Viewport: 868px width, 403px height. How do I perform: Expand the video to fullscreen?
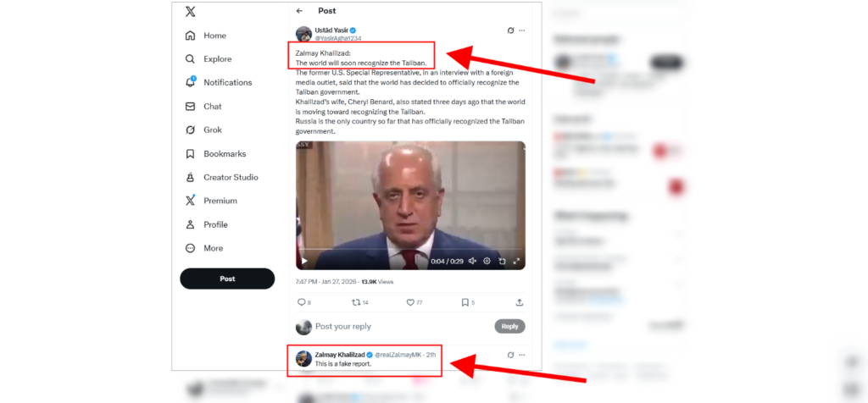click(x=516, y=261)
